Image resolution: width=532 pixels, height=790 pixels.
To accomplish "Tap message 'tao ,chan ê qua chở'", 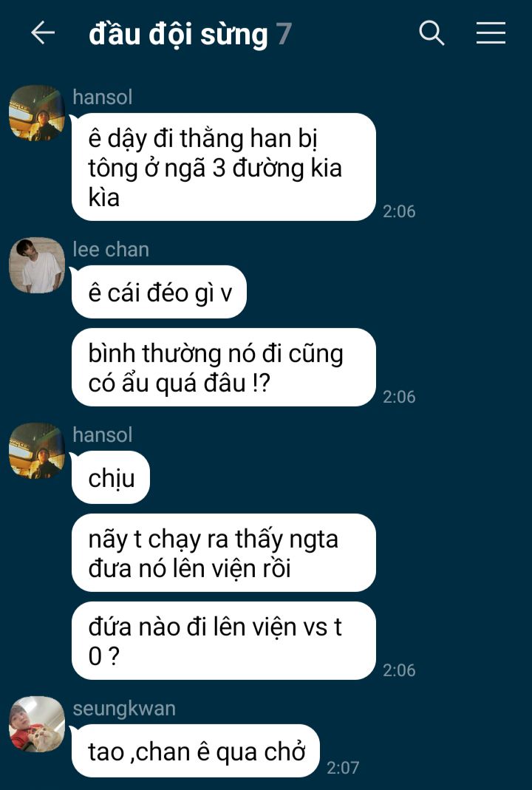I will tap(196, 752).
